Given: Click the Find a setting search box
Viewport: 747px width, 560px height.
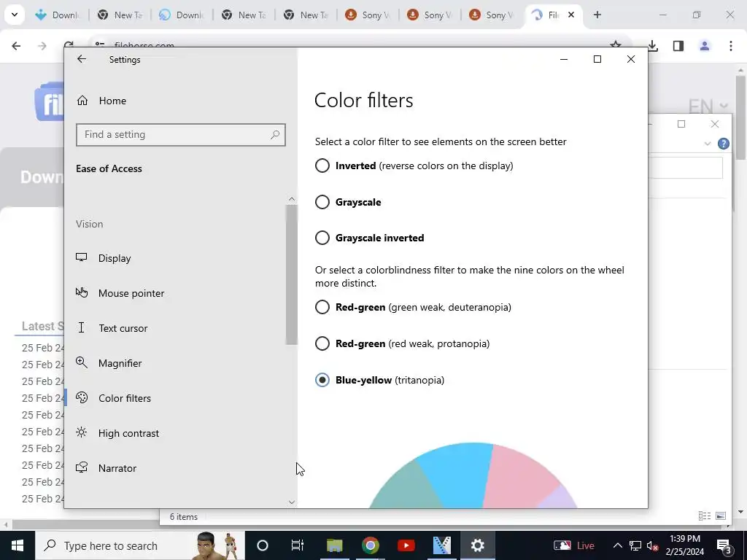Looking at the screenshot, I should (181, 135).
